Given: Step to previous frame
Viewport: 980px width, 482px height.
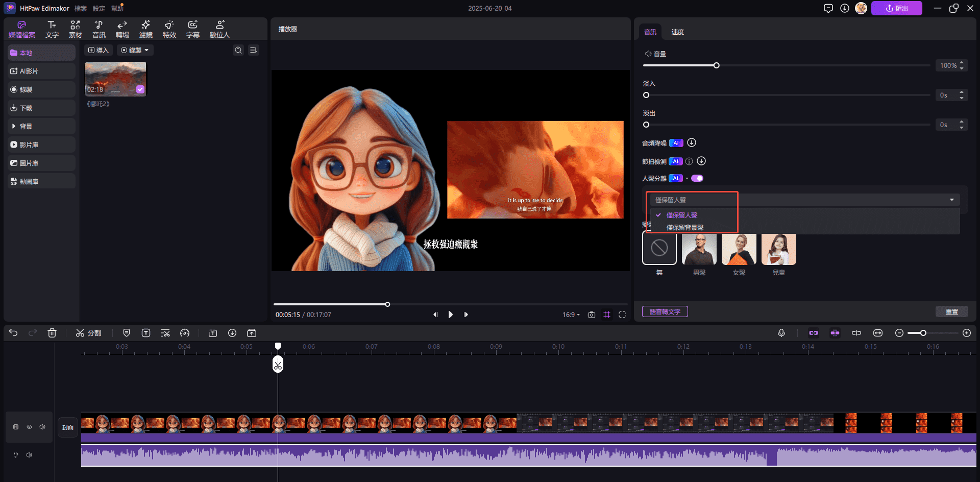Looking at the screenshot, I should coord(435,315).
